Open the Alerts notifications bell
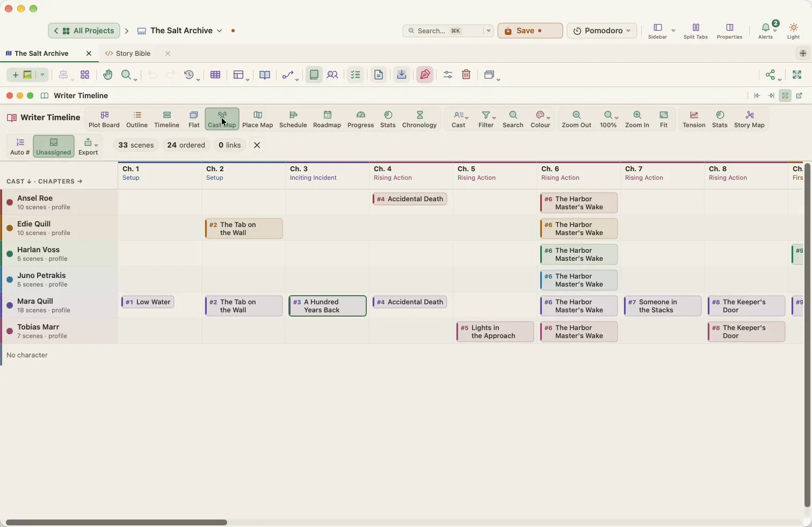The width and height of the screenshot is (812, 527). [766, 31]
